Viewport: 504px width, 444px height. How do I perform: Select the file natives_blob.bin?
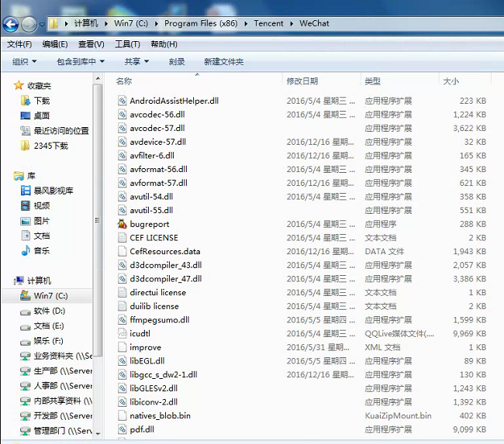(160, 416)
